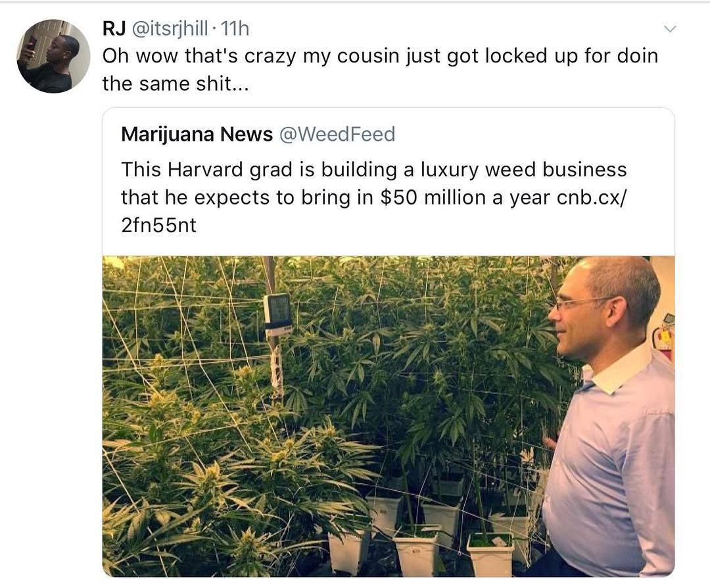Viewport: 710px width, 588px height.
Task: Click the 11h tweet timestamp
Action: pyautogui.click(x=234, y=29)
